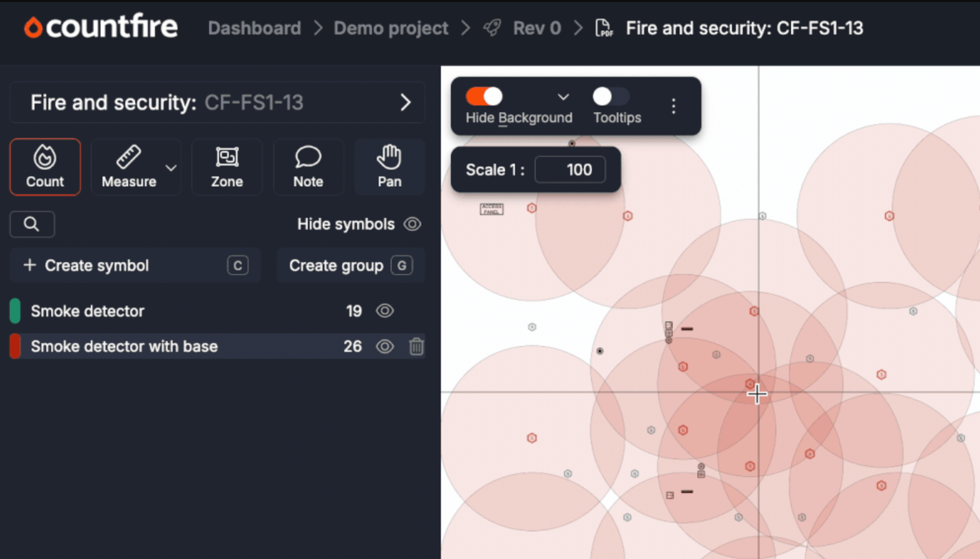Click the count value 19

click(354, 311)
